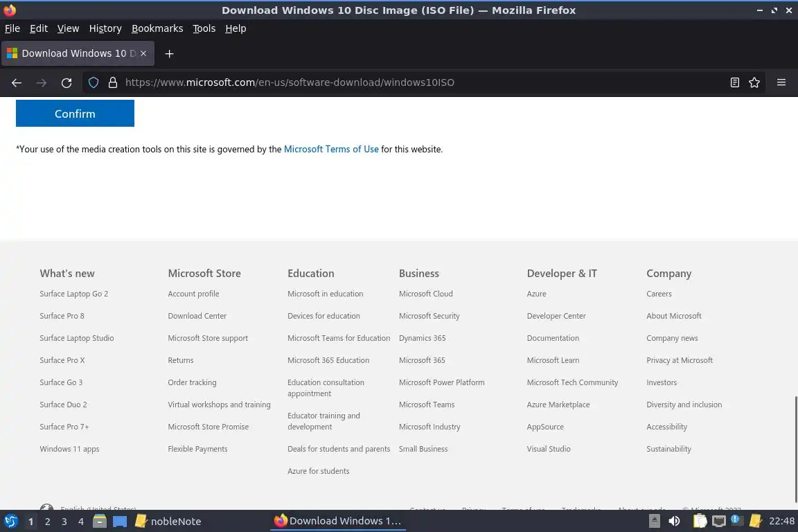The height and width of the screenshot is (532, 798).
Task: Open the Microsoft Security link
Action: [x=429, y=316]
